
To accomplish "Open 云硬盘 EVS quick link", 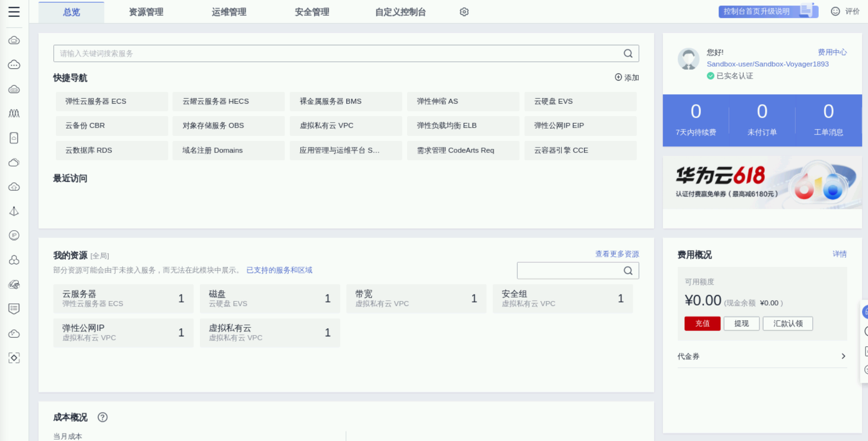I will 580,101.
